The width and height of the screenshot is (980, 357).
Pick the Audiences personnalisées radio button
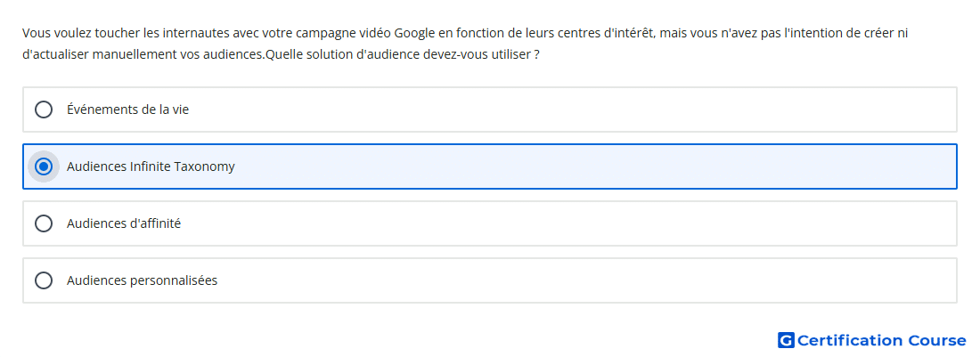tap(44, 280)
